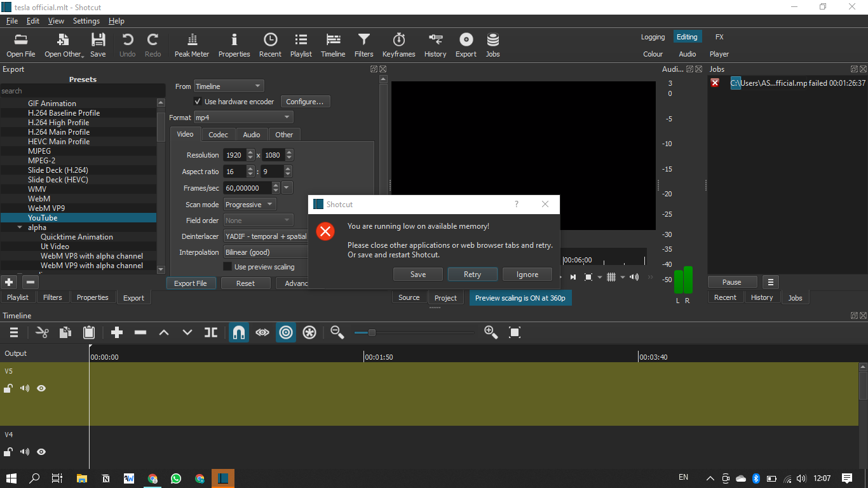Open the Scan mode Progressive dropdown
The height and width of the screenshot is (488, 868).
250,205
